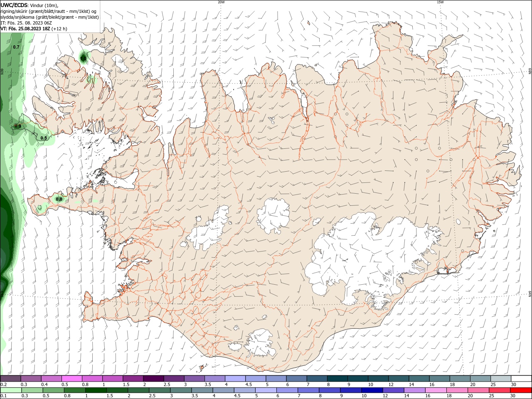Select the medium green 0.5 swatch in bottom legend row
532x399 pixels.
click(x=53, y=390)
